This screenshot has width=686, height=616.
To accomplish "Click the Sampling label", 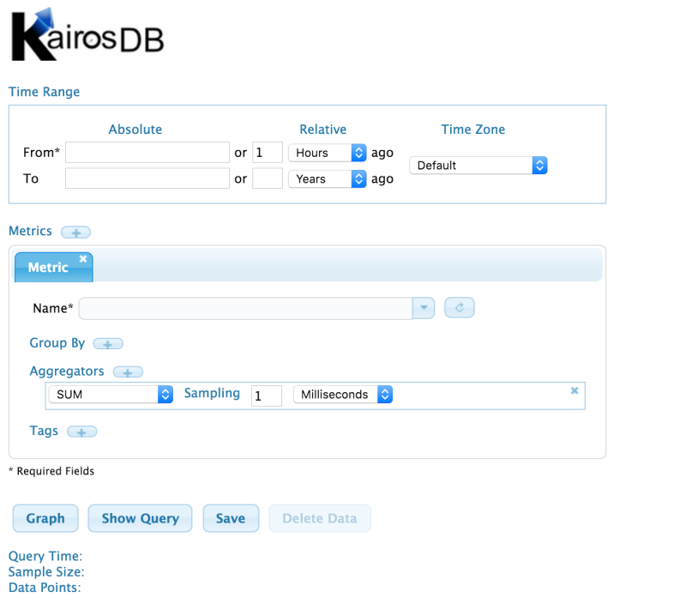I will 212,394.
